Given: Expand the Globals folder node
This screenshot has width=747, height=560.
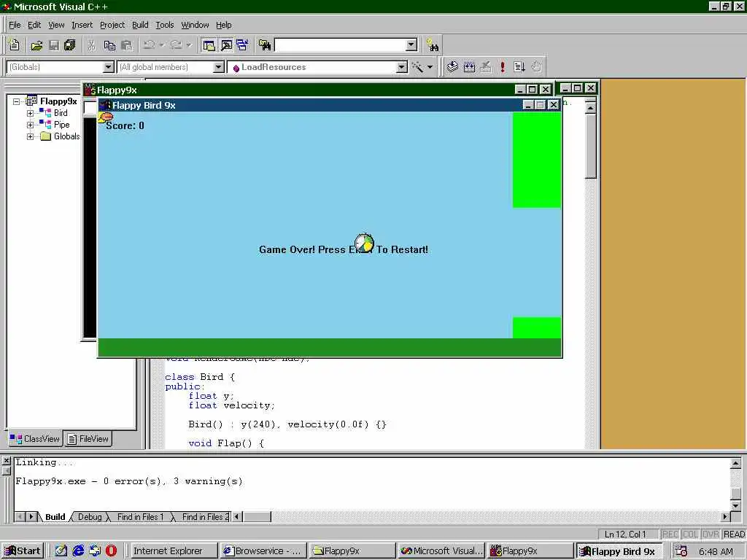Looking at the screenshot, I should [x=30, y=136].
